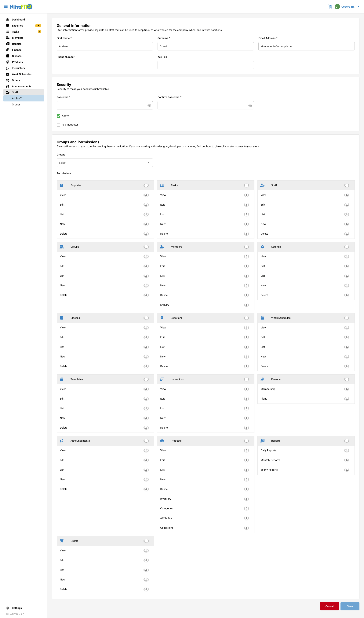Open the hamburger menu icon
364x618 pixels.
[x=6, y=7]
